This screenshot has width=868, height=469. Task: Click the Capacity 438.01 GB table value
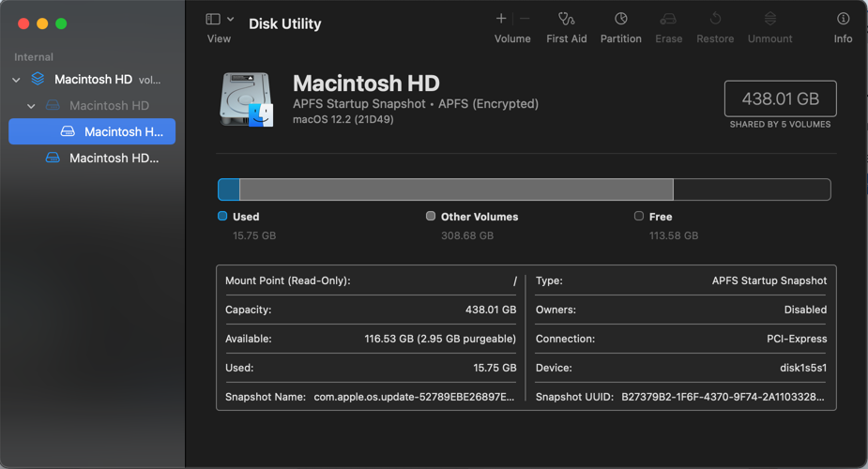[491, 310]
